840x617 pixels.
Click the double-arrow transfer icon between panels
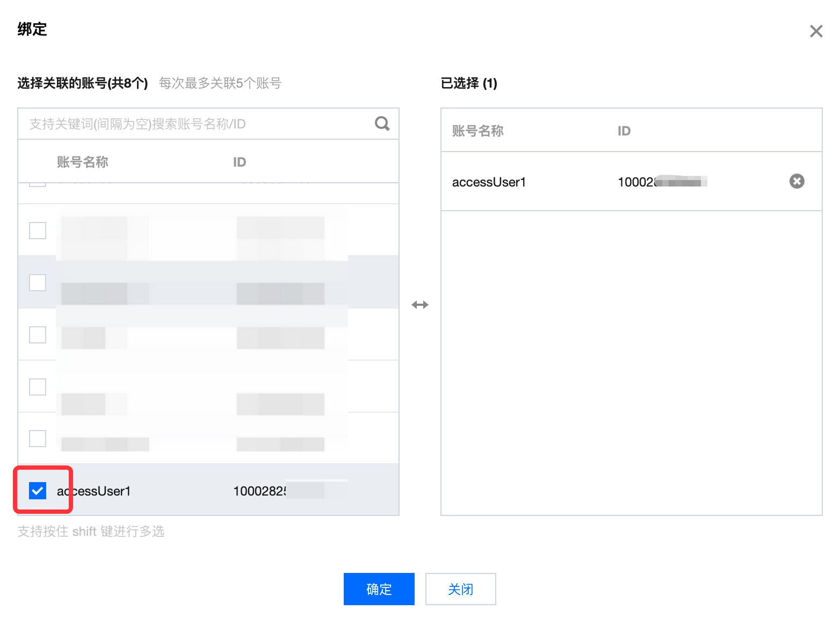point(419,305)
